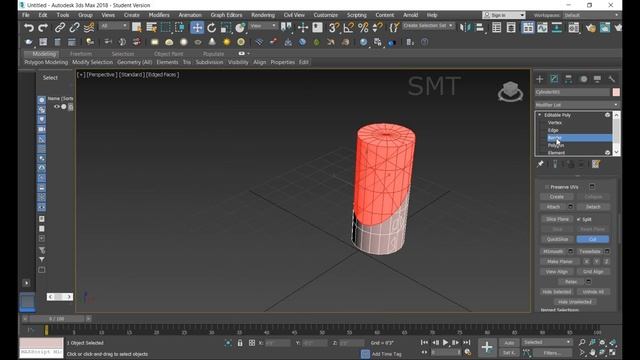The image size is (640, 360).
Task: Open the Modifiers menu
Action: coord(159,15)
